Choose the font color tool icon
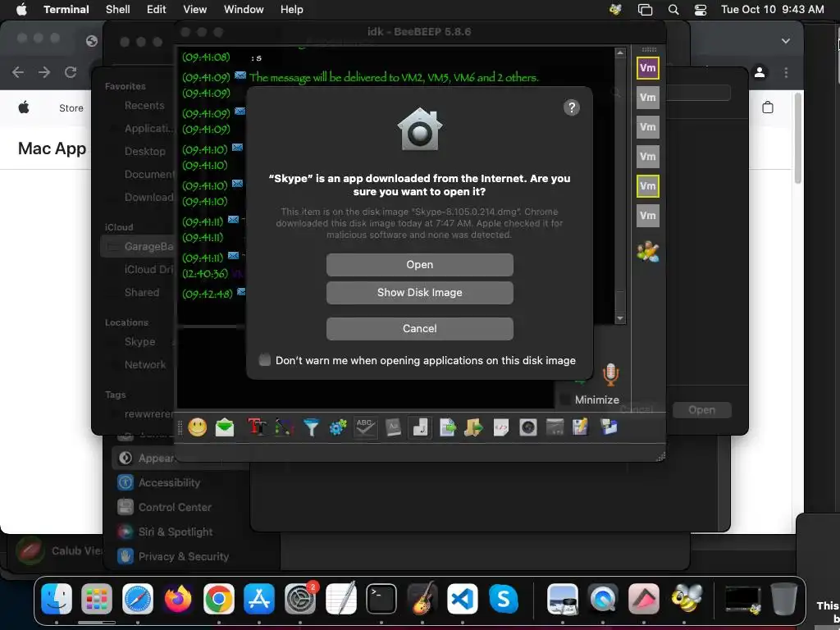 click(x=284, y=427)
